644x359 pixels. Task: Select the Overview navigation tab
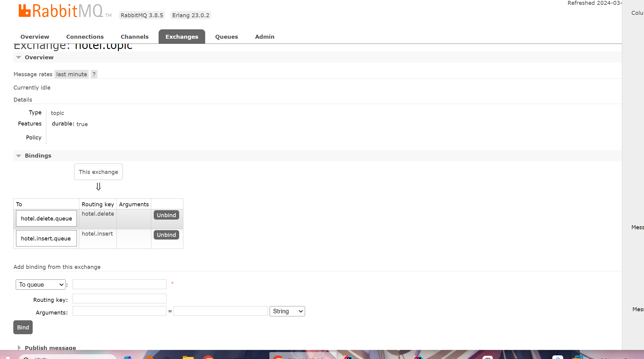tap(35, 37)
